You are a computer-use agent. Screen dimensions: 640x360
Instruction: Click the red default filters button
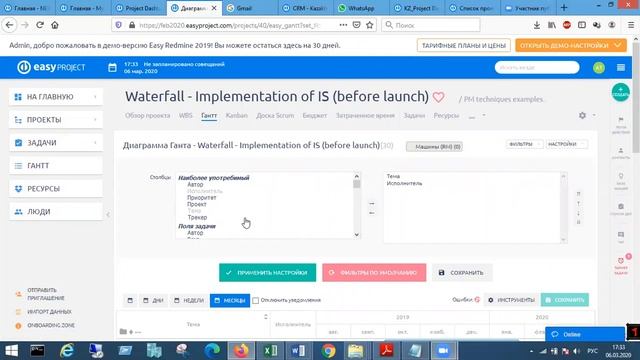click(374, 272)
